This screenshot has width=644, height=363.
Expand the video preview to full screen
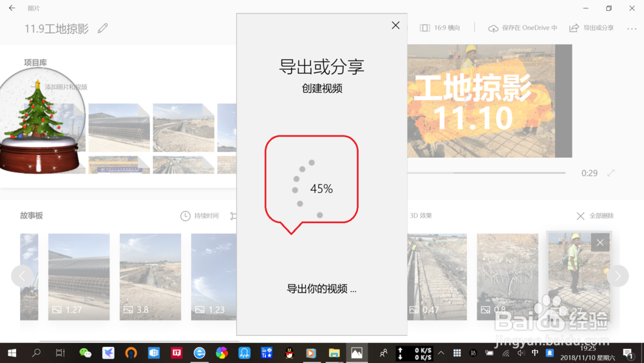[x=611, y=173]
